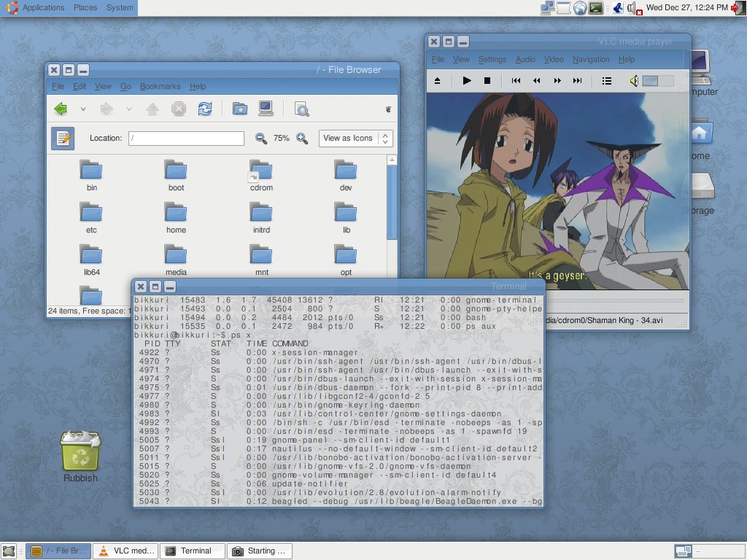Click the show desktop button in bottom panel
This screenshot has height=560, width=747.
(x=9, y=551)
